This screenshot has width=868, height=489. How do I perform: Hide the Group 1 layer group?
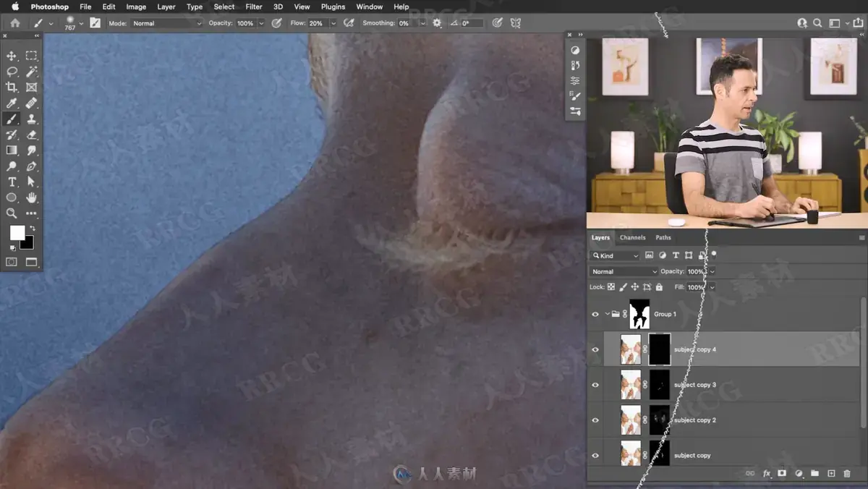pos(595,314)
